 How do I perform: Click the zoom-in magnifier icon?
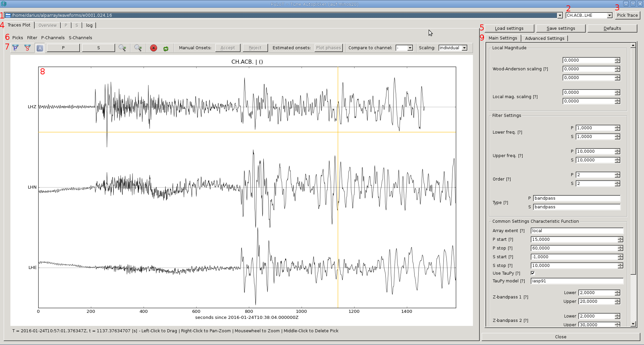click(x=122, y=48)
